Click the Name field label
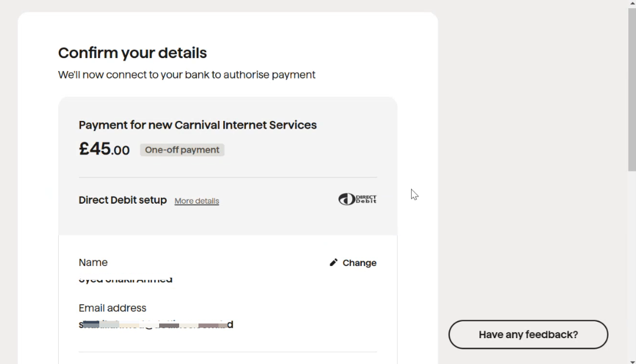The width and height of the screenshot is (636, 364). click(x=93, y=262)
